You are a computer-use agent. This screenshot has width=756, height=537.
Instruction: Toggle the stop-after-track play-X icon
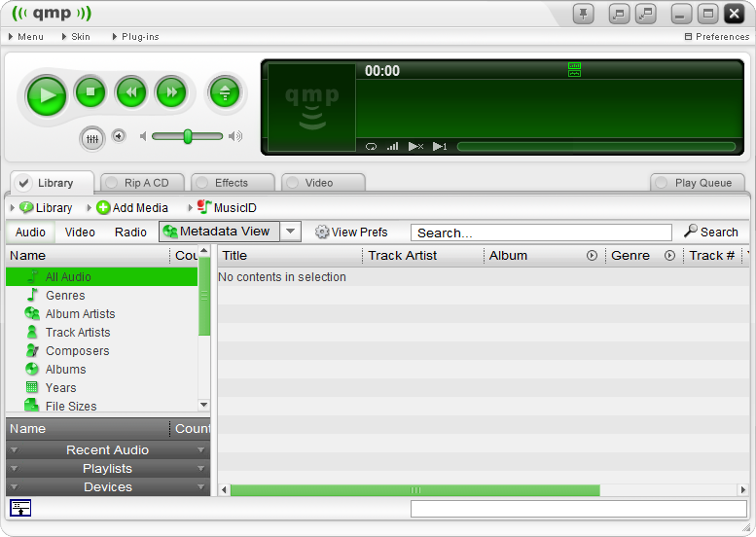415,146
